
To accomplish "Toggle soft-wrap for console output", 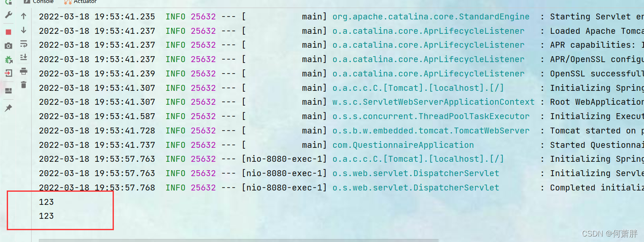I will tap(24, 44).
